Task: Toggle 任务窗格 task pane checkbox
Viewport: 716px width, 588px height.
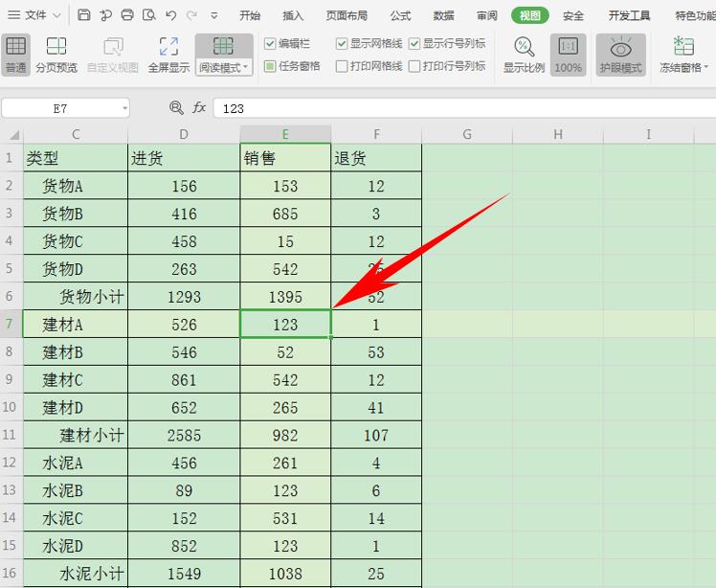Action: point(269,66)
